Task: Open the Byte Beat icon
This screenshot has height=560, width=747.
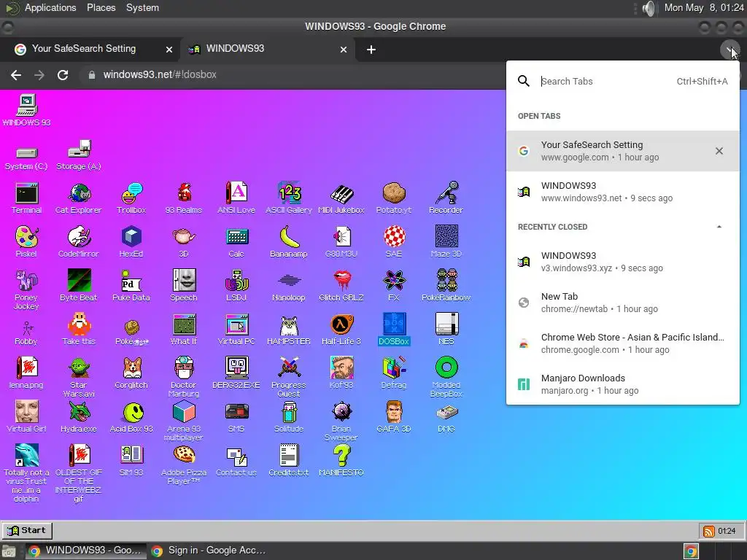Action: [x=79, y=286]
